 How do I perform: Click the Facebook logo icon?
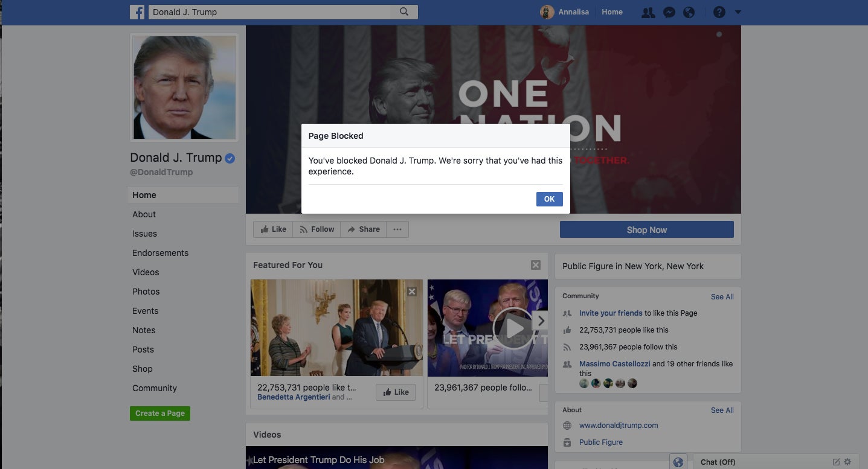pos(137,11)
